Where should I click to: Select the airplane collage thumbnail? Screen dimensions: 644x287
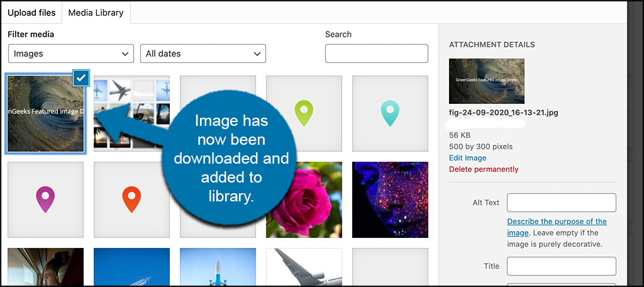(x=131, y=113)
